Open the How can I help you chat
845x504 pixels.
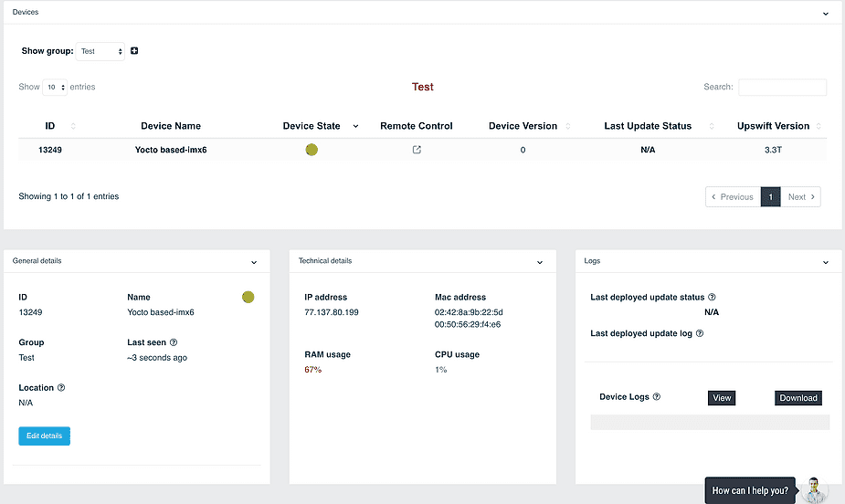pyautogui.click(x=750, y=490)
